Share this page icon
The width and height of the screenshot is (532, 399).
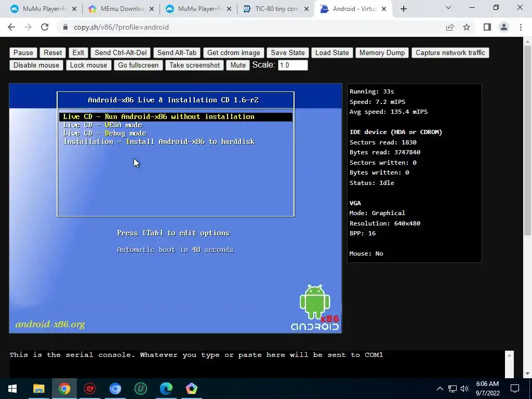tap(450, 27)
